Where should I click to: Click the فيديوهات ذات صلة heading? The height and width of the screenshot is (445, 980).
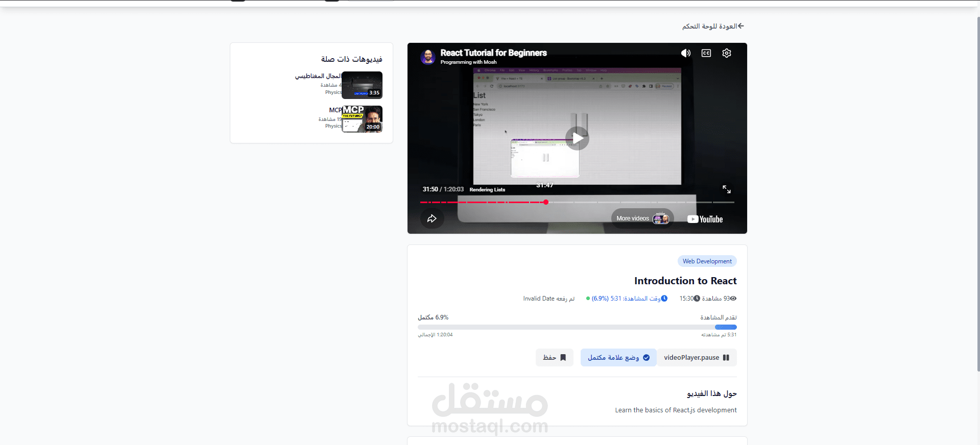click(x=352, y=59)
